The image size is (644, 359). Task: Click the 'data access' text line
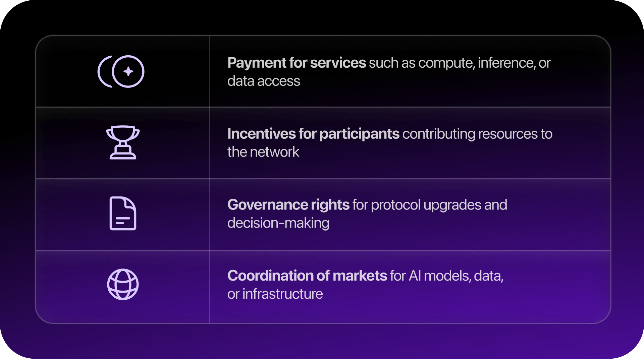(x=264, y=81)
